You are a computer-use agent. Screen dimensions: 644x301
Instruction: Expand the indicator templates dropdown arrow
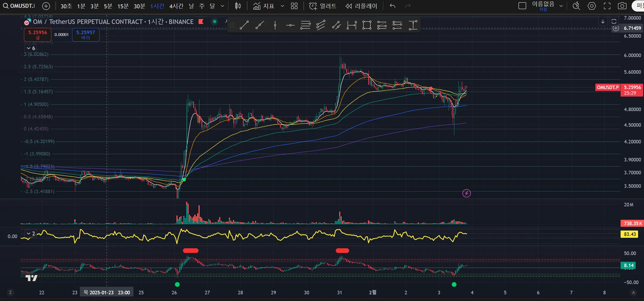pyautogui.click(x=282, y=6)
